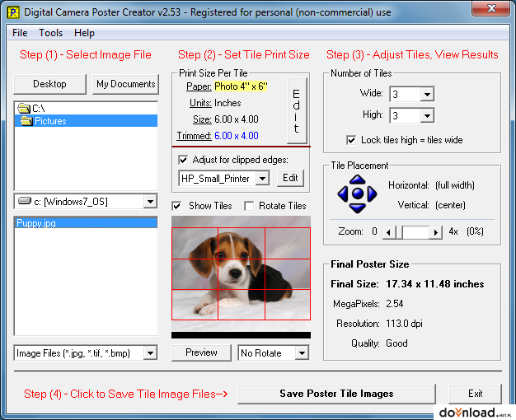Open the Help menu

click(x=84, y=33)
